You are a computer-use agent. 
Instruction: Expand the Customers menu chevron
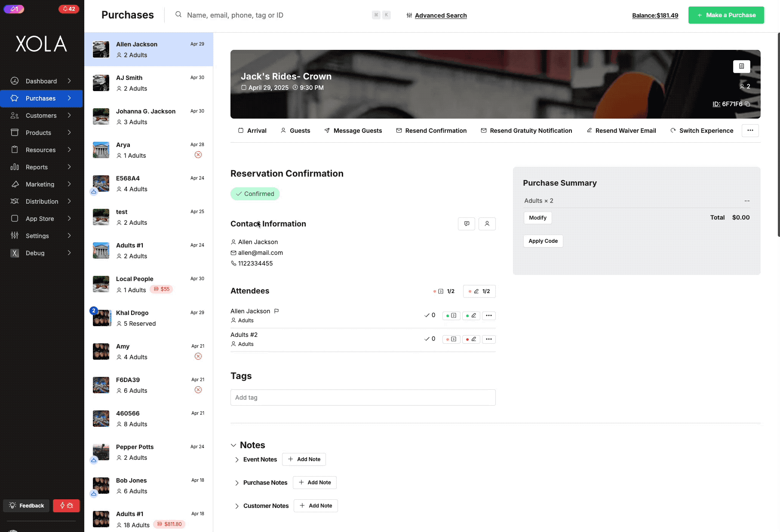tap(69, 115)
